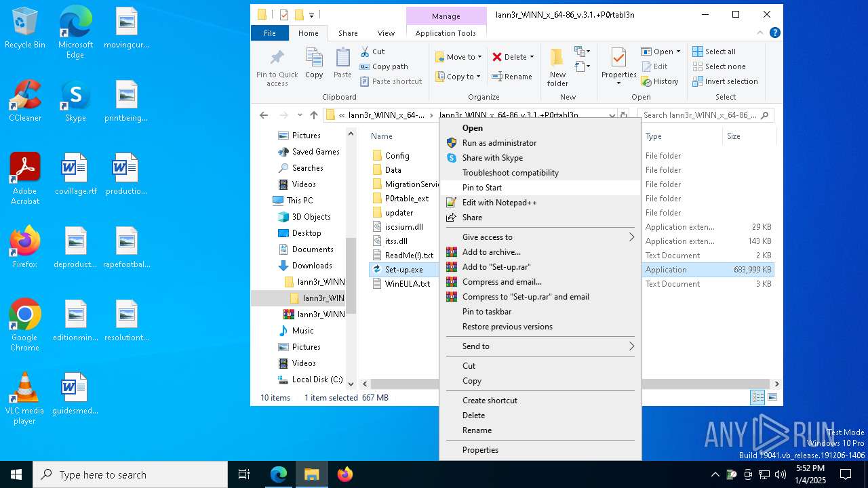Image resolution: width=868 pixels, height=488 pixels.
Task: Click Select none in the ribbon
Action: click(719, 66)
